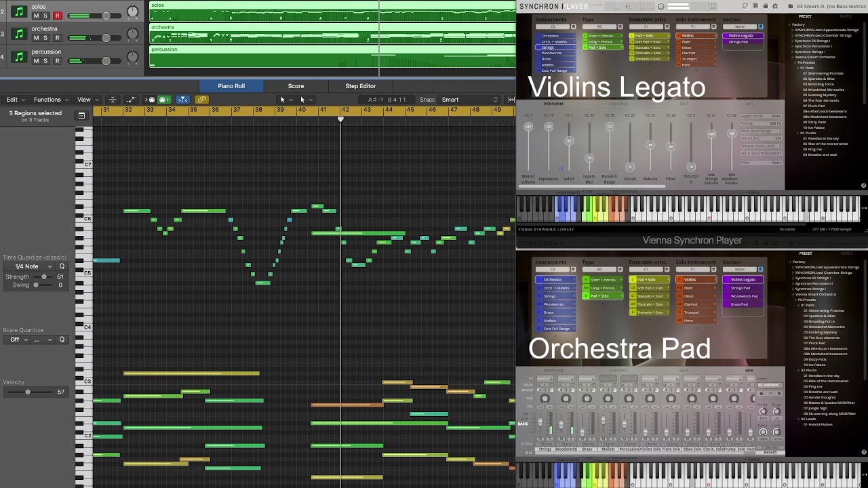Click the orchestra track pan knob
The height and width of the screenshot is (488, 868).
pyautogui.click(x=132, y=35)
